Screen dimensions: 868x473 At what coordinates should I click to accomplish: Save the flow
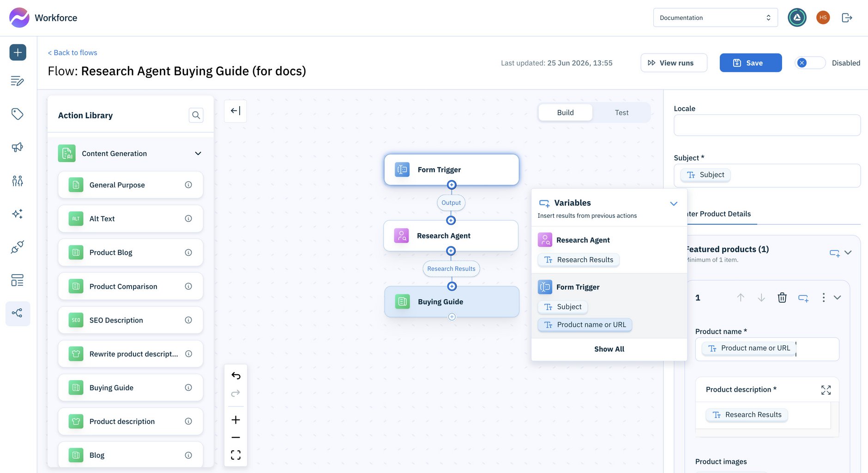(750, 63)
